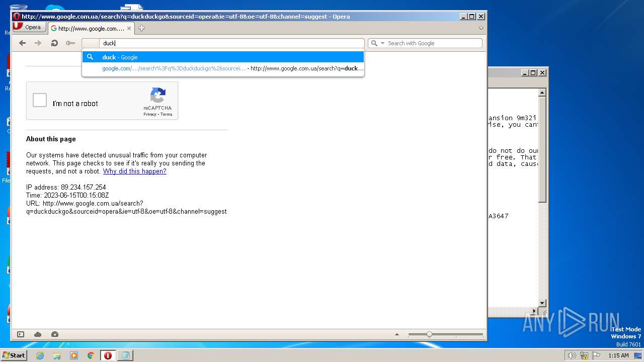The image size is (644, 362).
Task: Click the 'Search with Google' field
Action: [x=434, y=43]
